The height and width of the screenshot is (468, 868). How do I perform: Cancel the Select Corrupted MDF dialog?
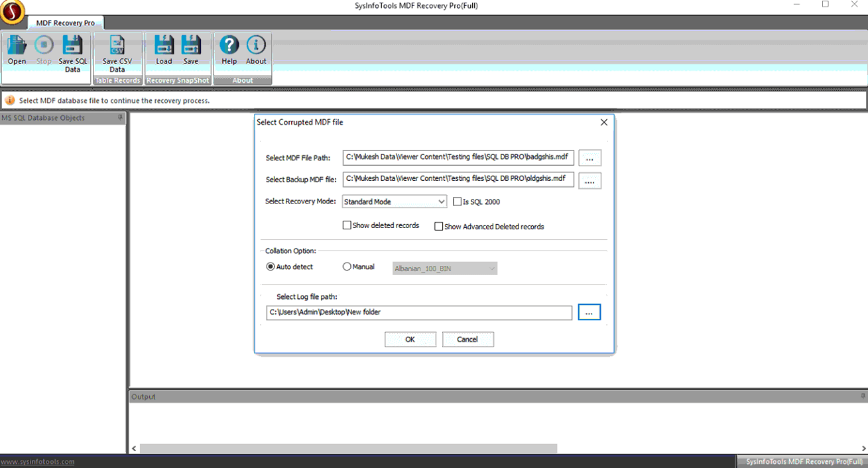click(x=467, y=339)
